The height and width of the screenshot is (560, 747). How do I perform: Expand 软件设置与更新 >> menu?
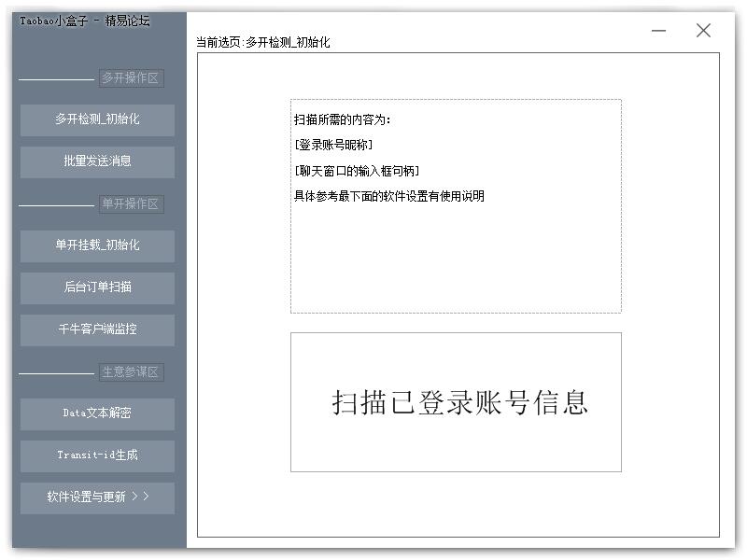(x=97, y=497)
